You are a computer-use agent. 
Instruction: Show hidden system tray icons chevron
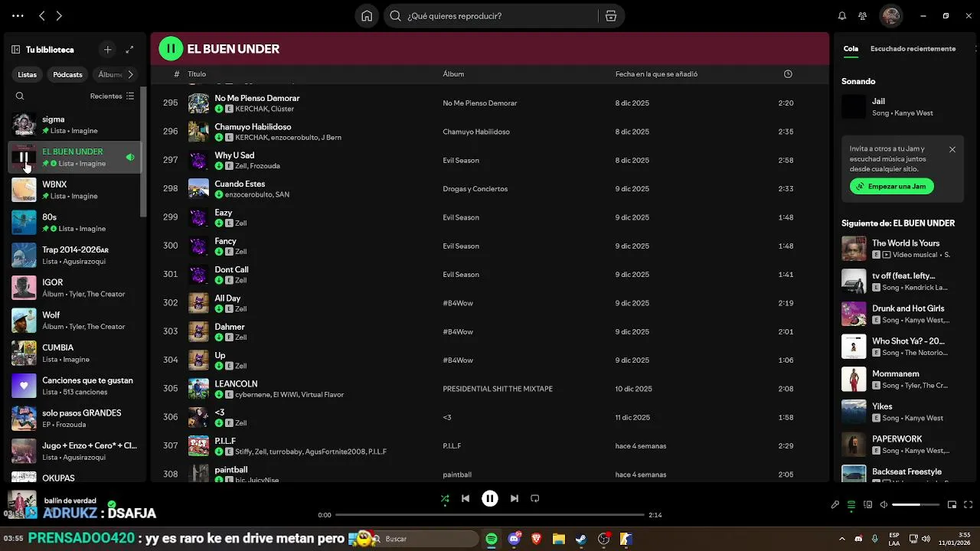842,540
